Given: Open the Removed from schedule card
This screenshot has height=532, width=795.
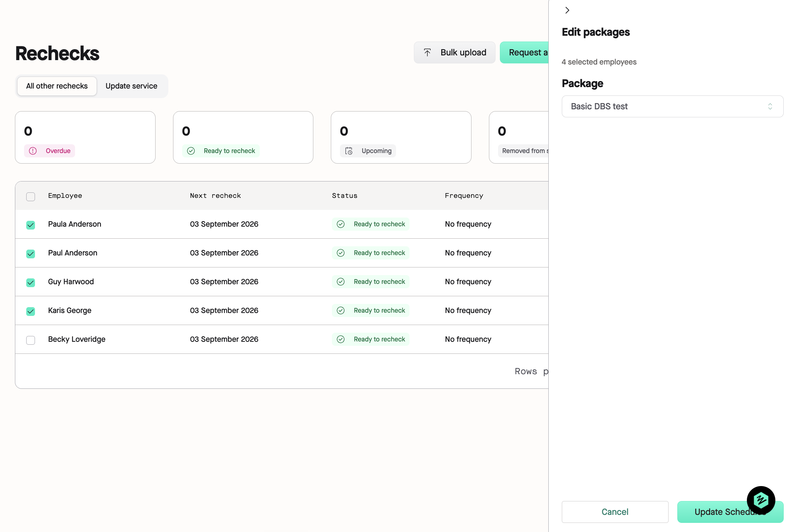Looking at the screenshot, I should (519, 137).
